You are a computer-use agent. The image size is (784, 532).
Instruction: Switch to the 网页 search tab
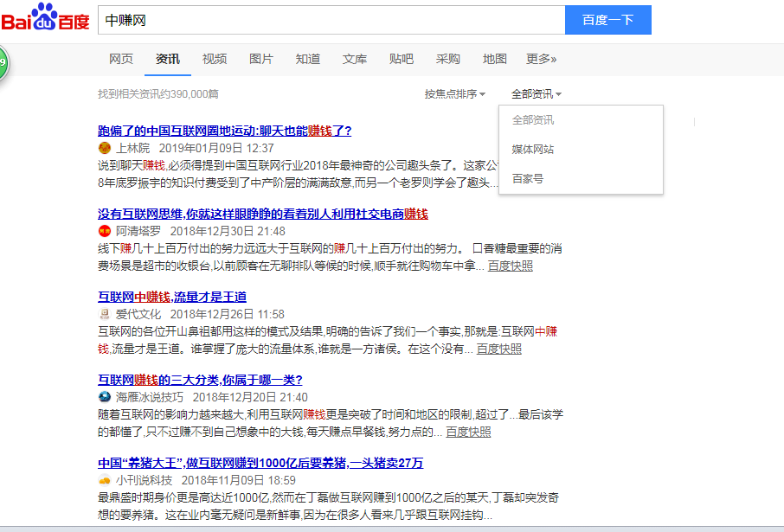(x=121, y=59)
